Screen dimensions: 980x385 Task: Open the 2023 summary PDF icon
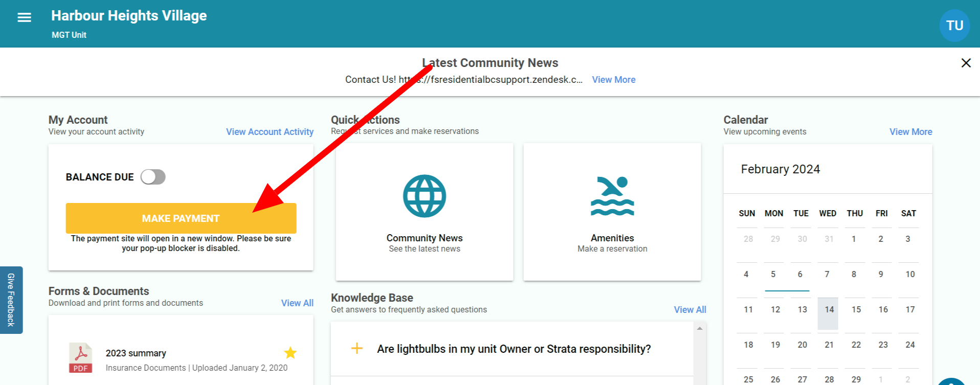[x=80, y=358]
